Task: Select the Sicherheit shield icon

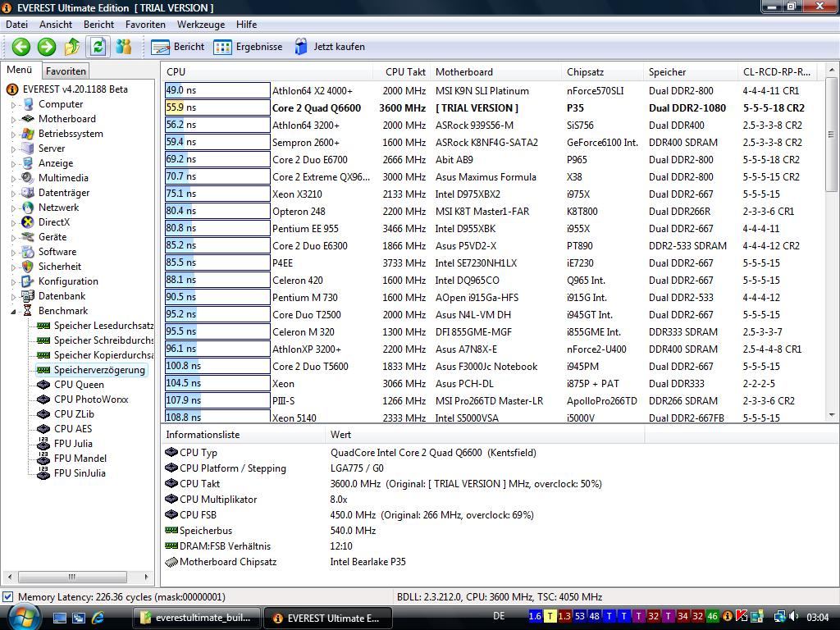Action: (28, 267)
